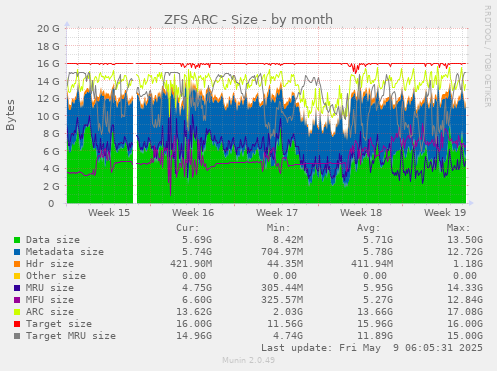Click the '20 G' y-axis label
Viewport: 497px width, 371px height.
[48, 29]
